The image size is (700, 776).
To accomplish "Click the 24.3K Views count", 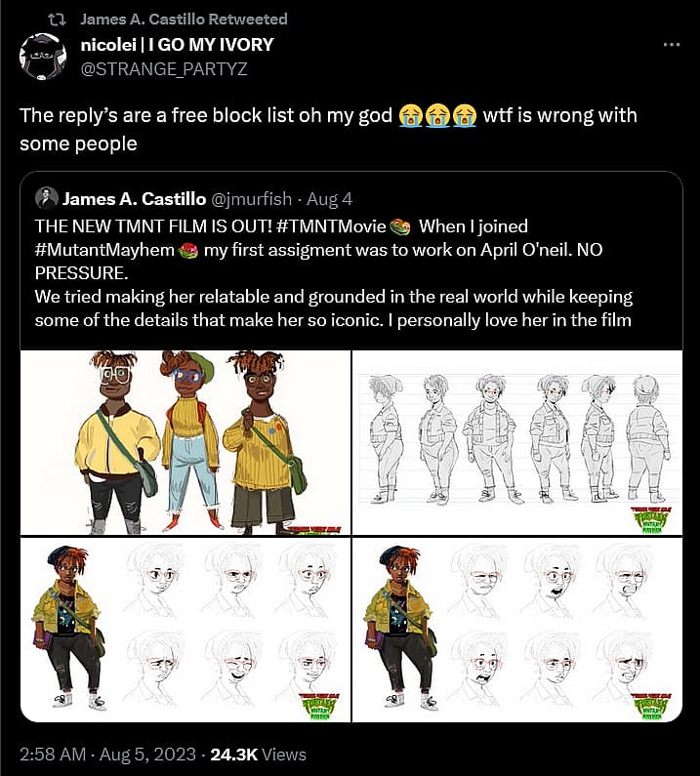I will 258,755.
